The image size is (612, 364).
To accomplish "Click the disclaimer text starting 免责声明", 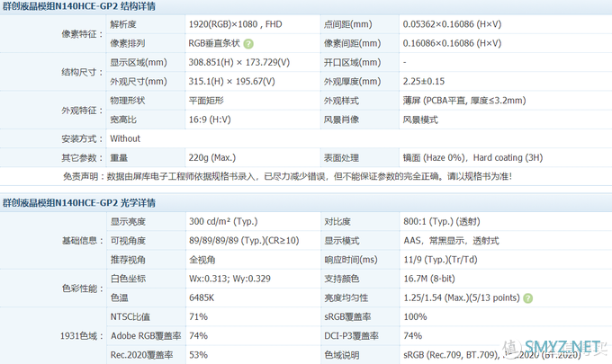I will tap(288, 176).
